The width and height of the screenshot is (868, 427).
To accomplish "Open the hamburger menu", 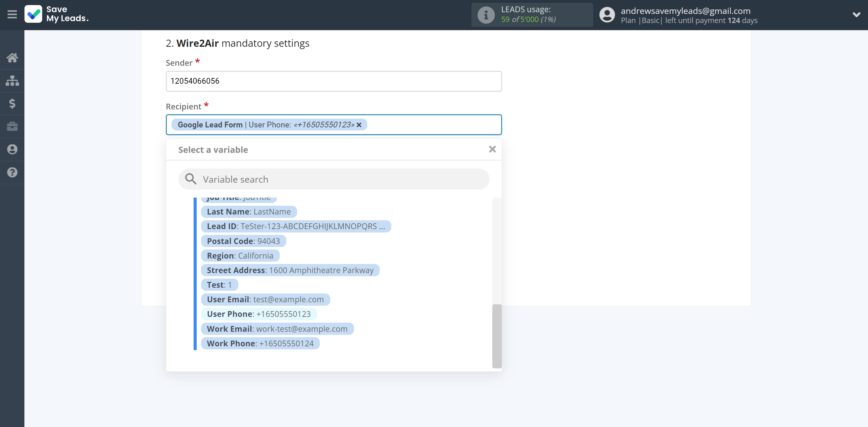I will coord(12,15).
